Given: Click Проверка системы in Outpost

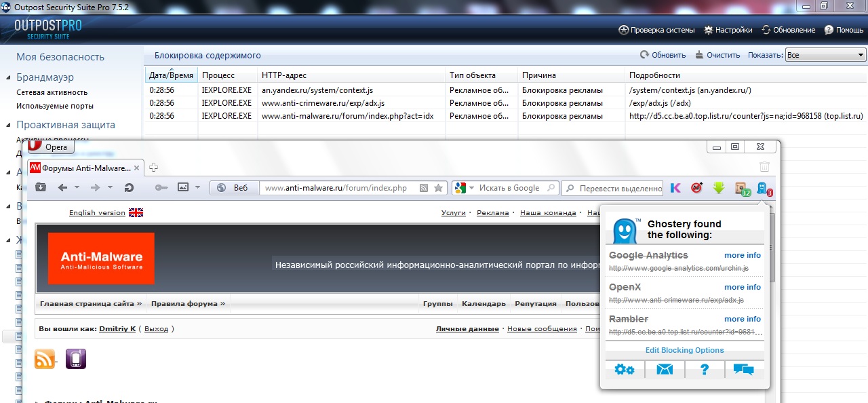Looking at the screenshot, I should click(657, 30).
